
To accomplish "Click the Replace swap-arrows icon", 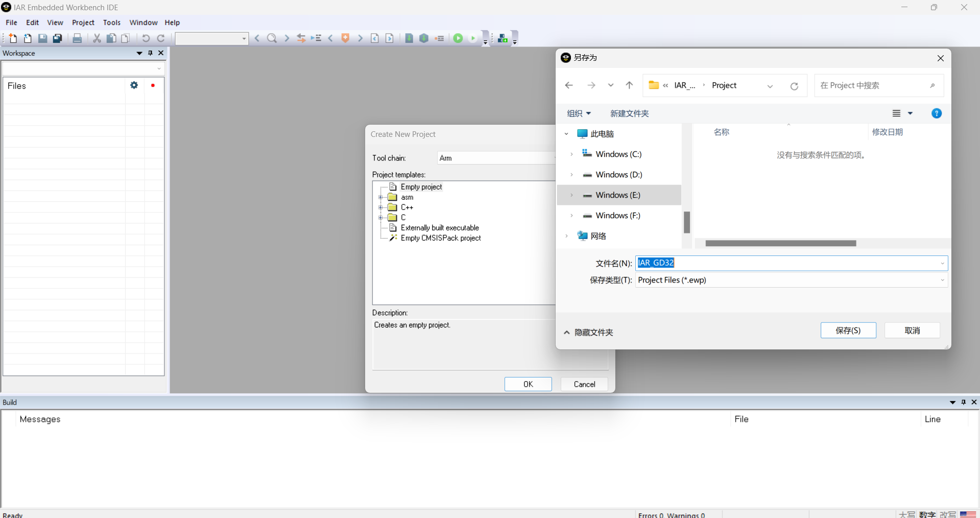I will (x=301, y=38).
